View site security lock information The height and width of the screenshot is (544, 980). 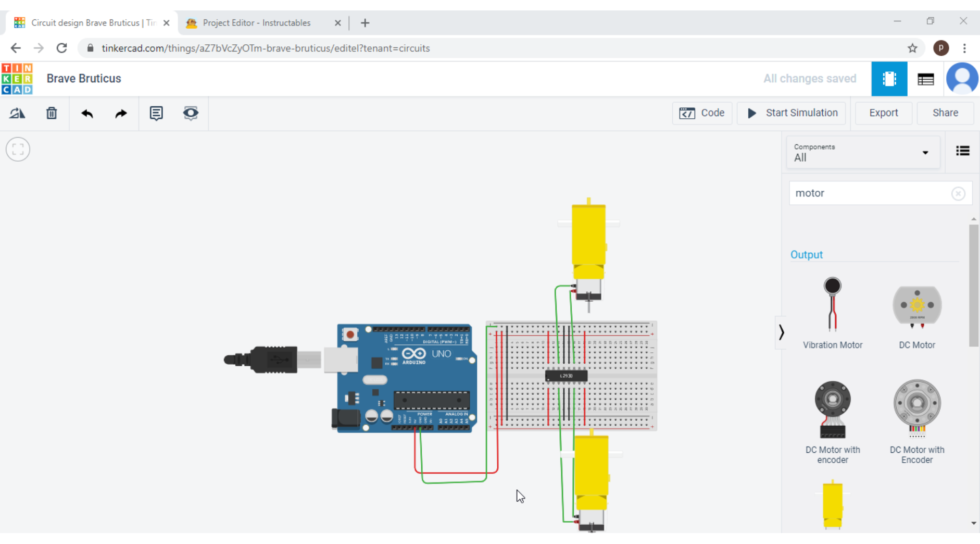pyautogui.click(x=90, y=48)
